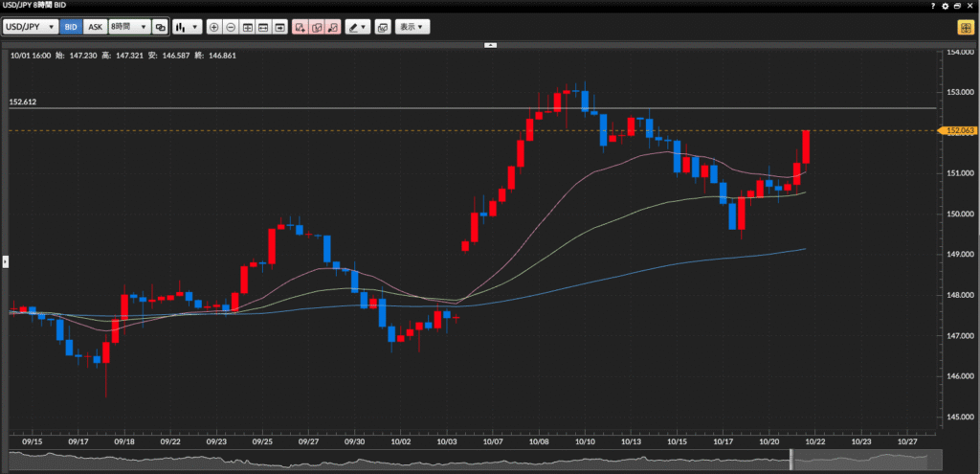Click the fit chart width icon
The image size is (980, 474).
pyautogui.click(x=264, y=27)
